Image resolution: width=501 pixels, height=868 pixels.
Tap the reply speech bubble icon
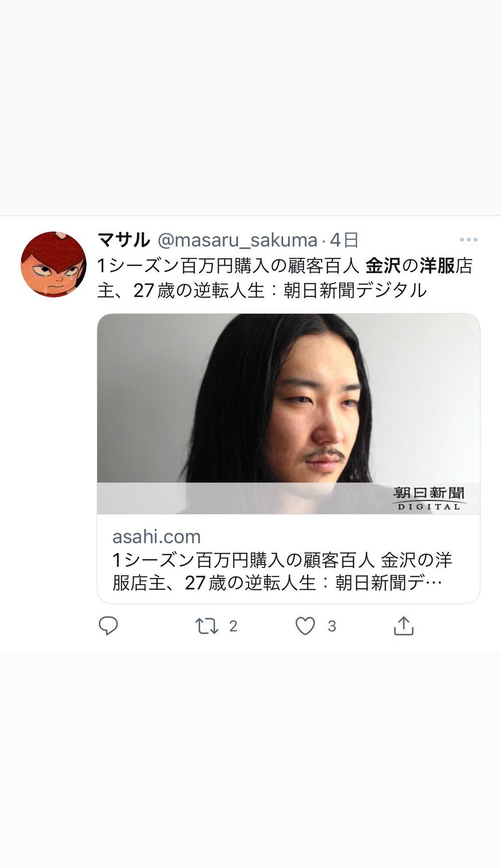pyautogui.click(x=108, y=626)
